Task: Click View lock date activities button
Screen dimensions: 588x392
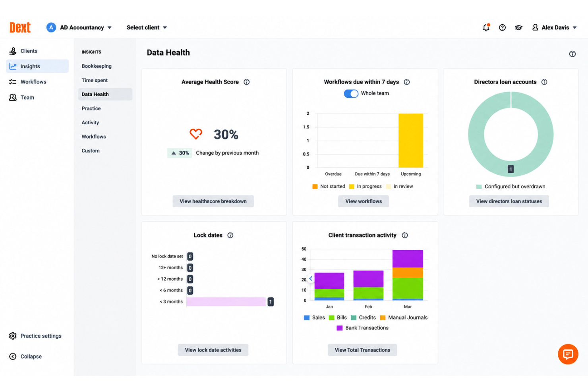Action: point(213,350)
